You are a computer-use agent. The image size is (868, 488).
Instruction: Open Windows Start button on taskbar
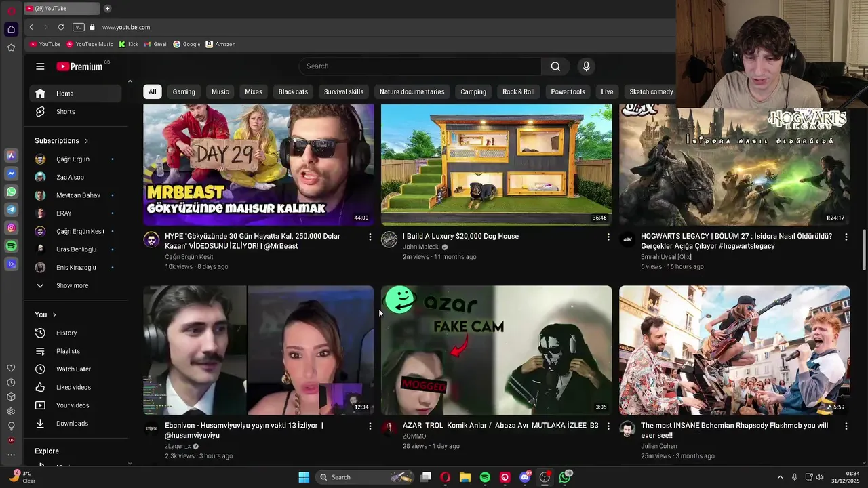click(304, 477)
